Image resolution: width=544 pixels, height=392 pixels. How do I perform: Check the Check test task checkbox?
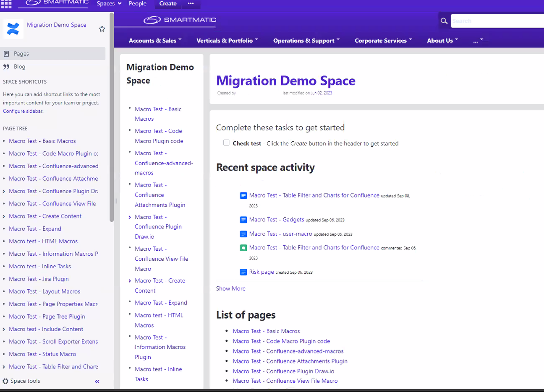pyautogui.click(x=226, y=143)
